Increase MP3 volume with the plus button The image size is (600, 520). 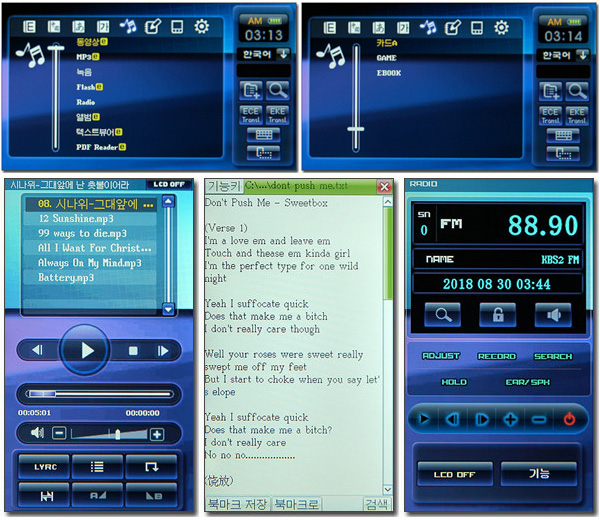pos(157,434)
